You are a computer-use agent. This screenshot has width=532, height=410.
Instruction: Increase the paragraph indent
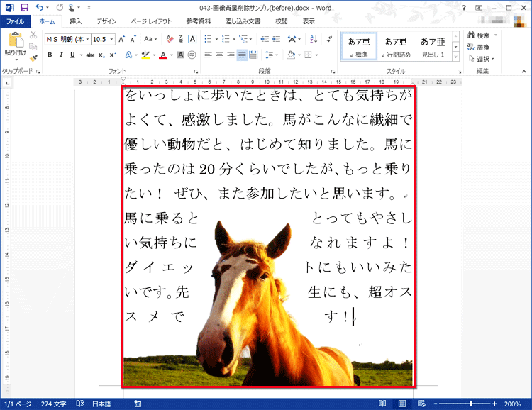click(276, 40)
